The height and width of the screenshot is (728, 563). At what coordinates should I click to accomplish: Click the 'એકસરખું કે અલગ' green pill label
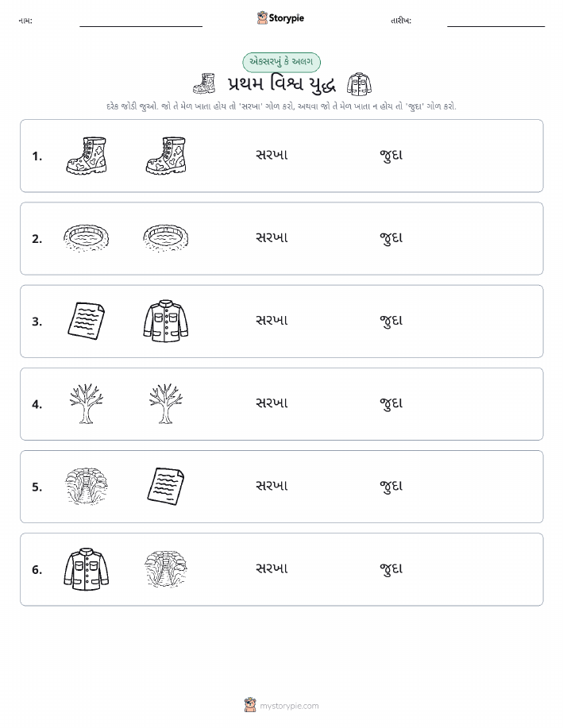281,62
